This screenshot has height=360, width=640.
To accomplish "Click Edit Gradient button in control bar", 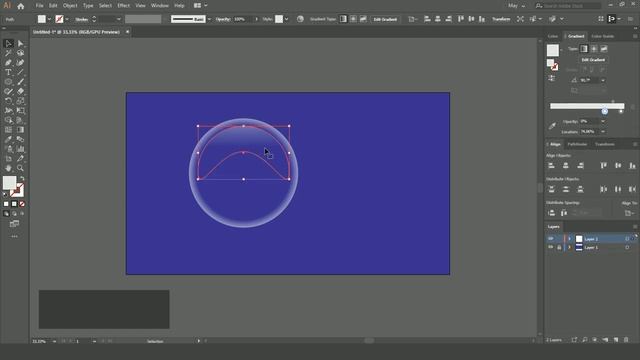I will pos(385,19).
